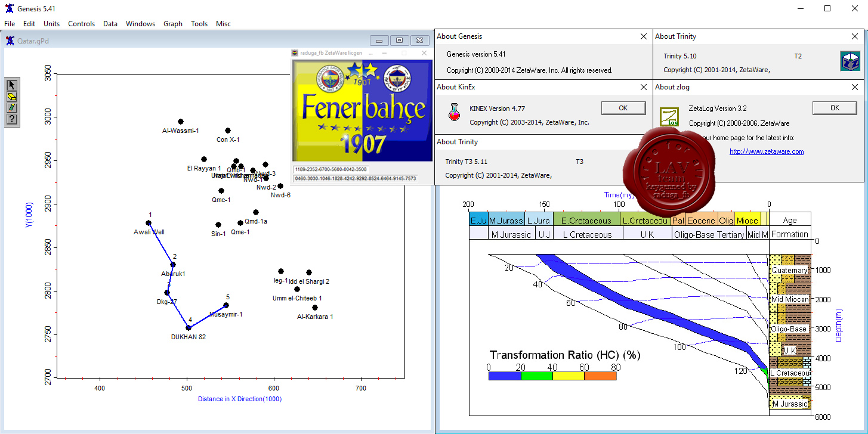Click the raduga_fb licgen window icon
The image size is (868, 434).
pos(294,53)
